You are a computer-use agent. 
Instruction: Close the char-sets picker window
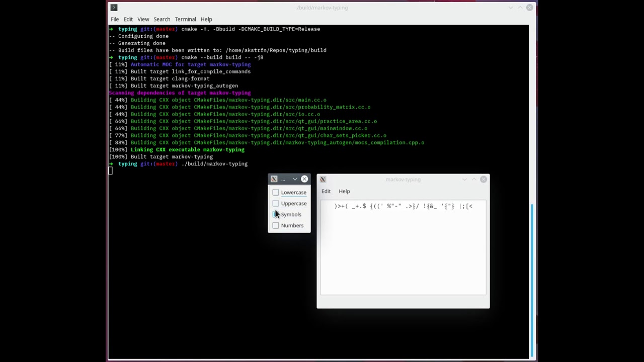pyautogui.click(x=304, y=179)
